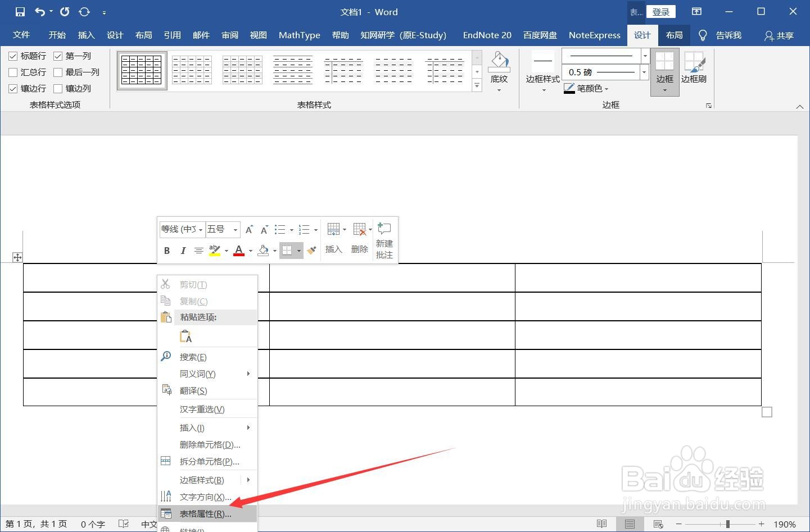
Task: Click the numbered list icon in mini toolbar
Action: pos(304,229)
